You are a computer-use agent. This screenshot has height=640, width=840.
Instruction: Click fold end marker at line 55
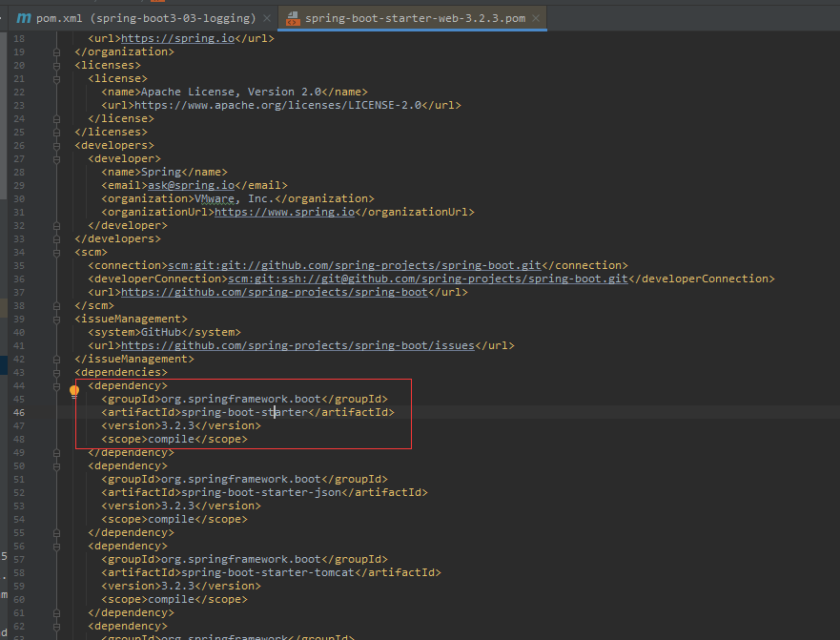56,533
